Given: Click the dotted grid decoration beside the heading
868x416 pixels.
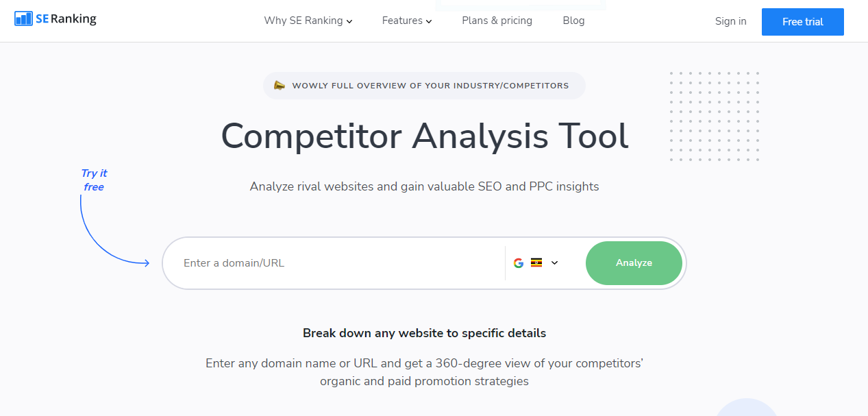Looking at the screenshot, I should 714,116.
